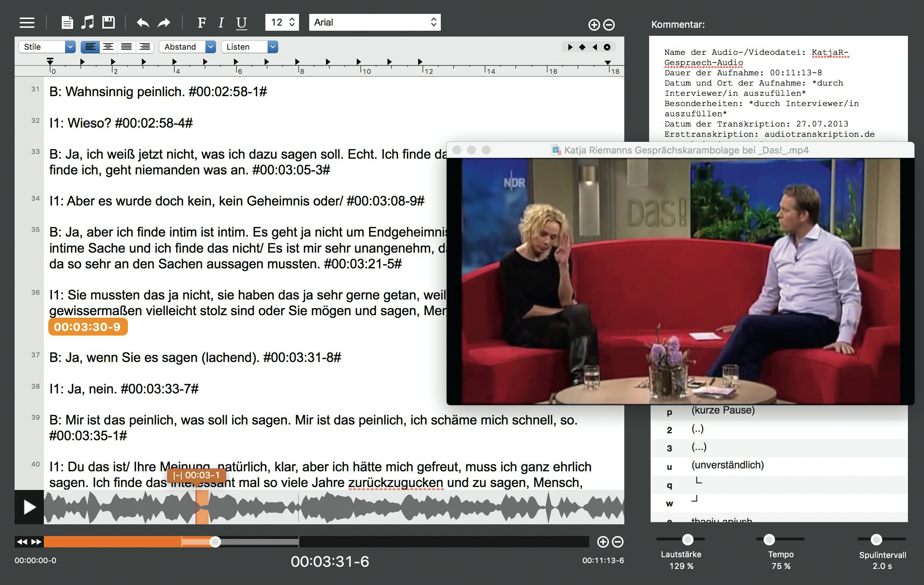Click the undo arrow icon
This screenshot has width=924, height=585.
click(x=143, y=23)
